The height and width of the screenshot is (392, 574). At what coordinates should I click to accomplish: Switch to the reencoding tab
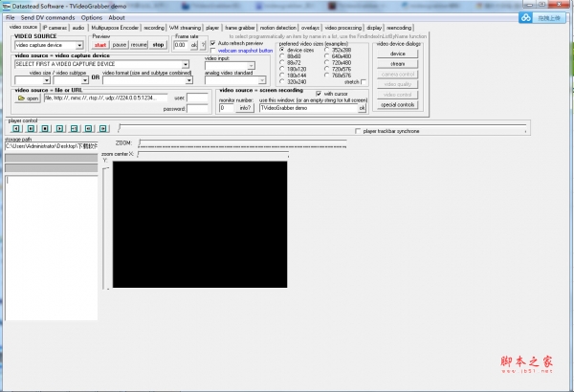coord(399,28)
